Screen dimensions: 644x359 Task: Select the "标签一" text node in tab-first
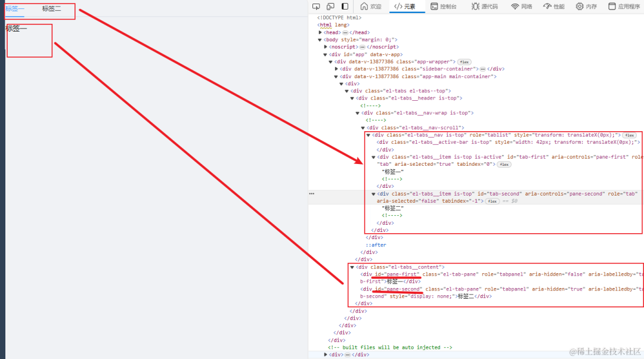pos(392,172)
